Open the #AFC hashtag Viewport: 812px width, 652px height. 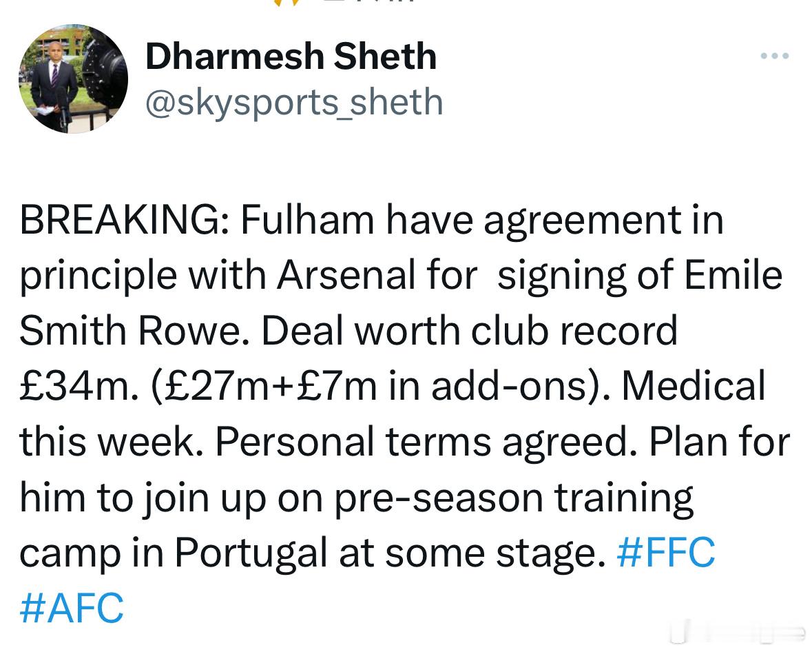click(72, 608)
